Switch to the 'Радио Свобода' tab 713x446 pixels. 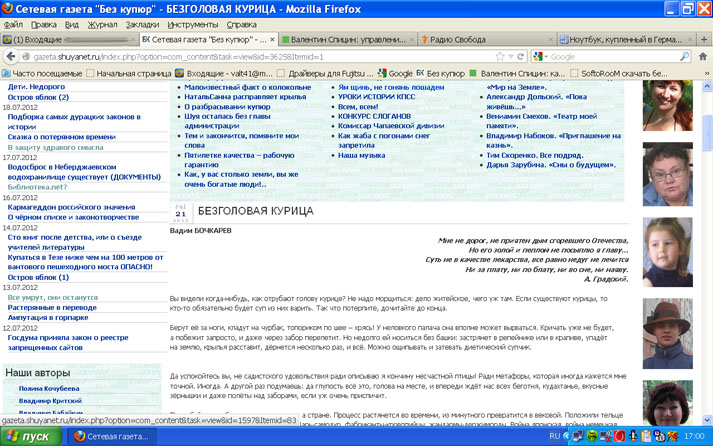tap(487, 40)
